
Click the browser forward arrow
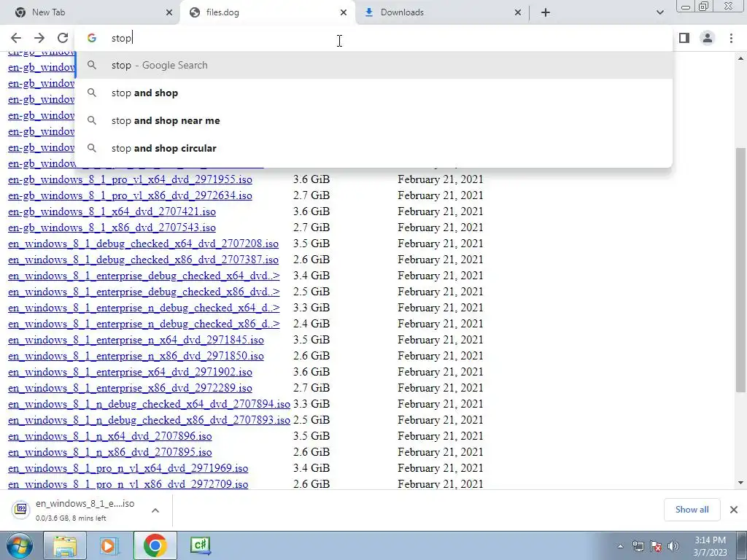[39, 38]
